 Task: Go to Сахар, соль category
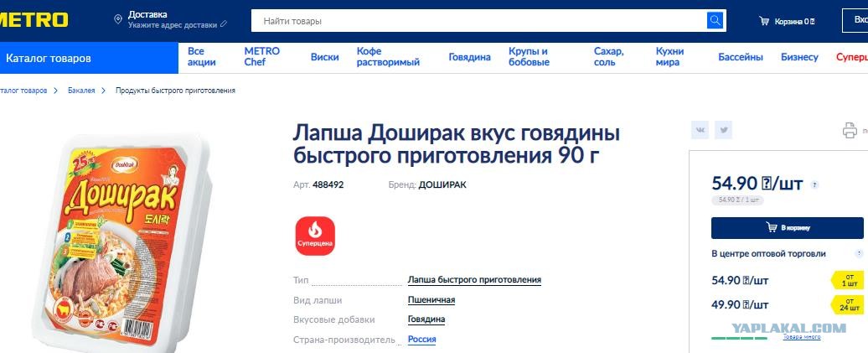(609, 56)
